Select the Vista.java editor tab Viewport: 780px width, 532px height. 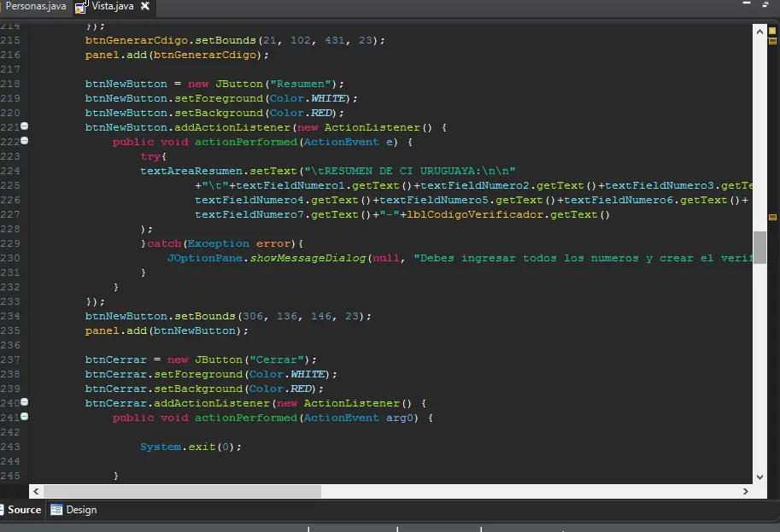coord(113,6)
